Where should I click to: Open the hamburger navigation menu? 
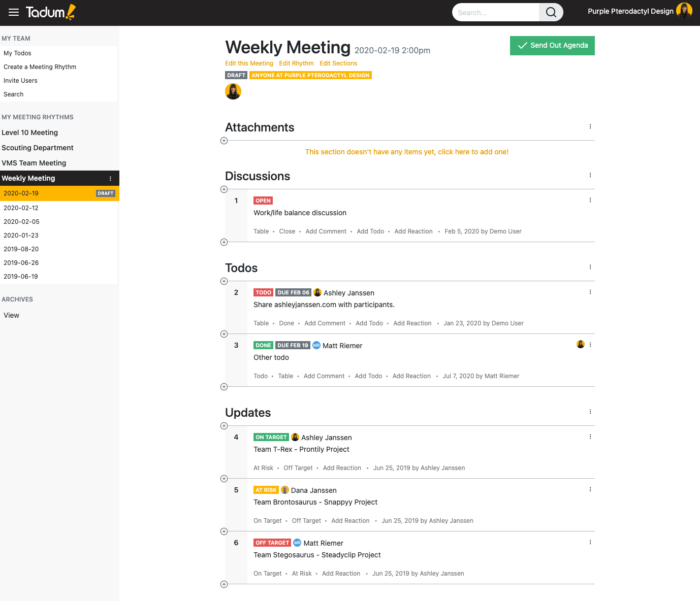pos(14,12)
